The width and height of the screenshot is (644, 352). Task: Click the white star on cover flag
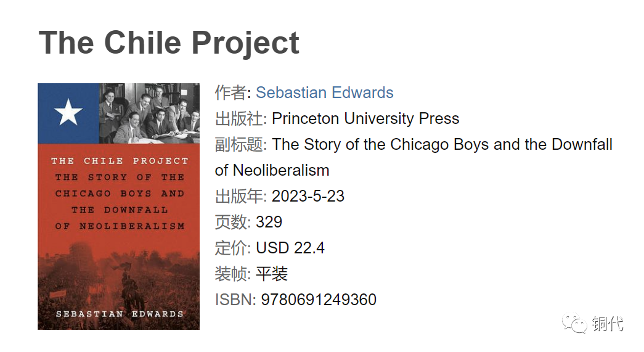pyautogui.click(x=68, y=112)
